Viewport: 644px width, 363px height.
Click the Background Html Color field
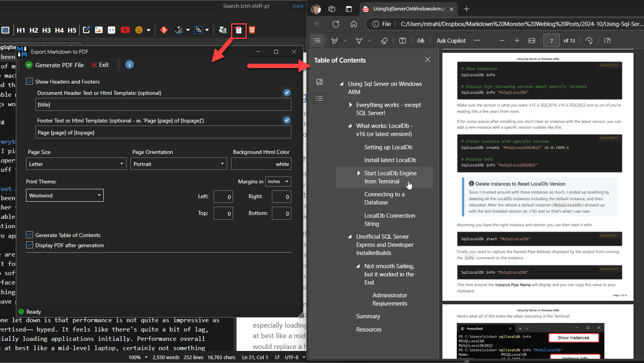tap(261, 164)
